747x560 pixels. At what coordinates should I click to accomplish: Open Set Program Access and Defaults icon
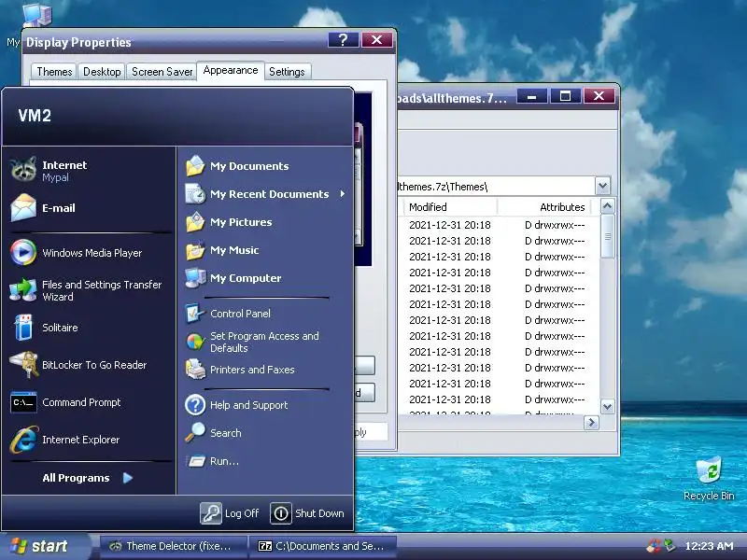pos(195,342)
